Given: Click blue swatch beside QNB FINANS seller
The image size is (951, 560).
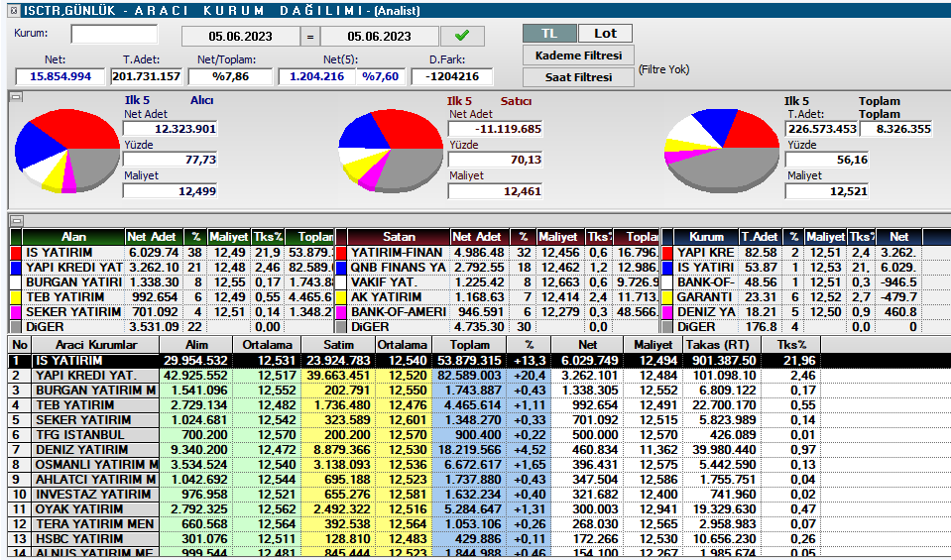Looking at the screenshot, I should (x=341, y=268).
